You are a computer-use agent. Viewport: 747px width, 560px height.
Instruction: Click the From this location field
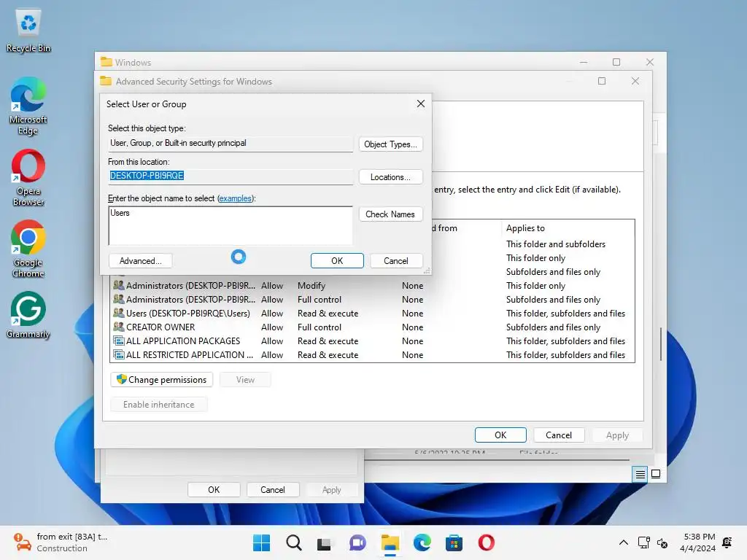click(x=231, y=176)
